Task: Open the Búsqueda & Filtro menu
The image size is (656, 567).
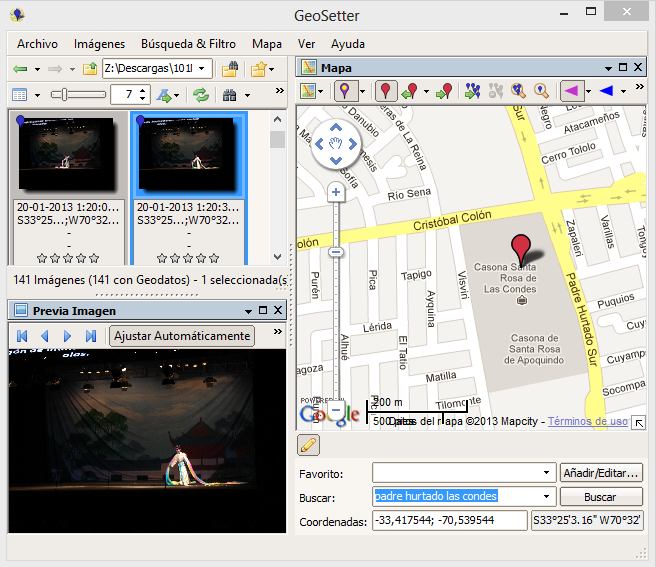Action: (188, 44)
